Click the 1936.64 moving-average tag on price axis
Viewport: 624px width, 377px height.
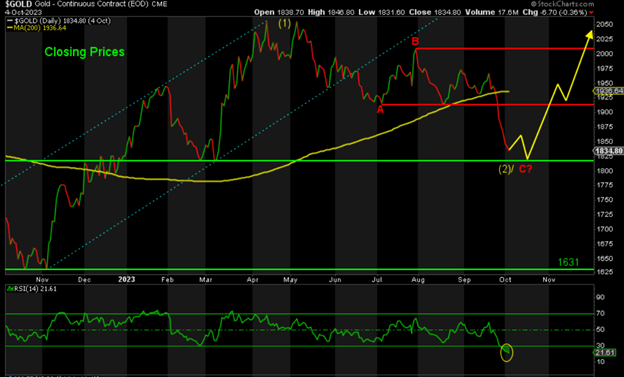click(609, 91)
